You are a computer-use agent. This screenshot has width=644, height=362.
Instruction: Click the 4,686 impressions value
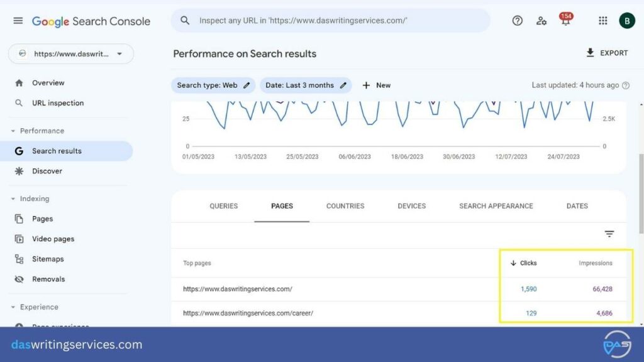pyautogui.click(x=604, y=313)
